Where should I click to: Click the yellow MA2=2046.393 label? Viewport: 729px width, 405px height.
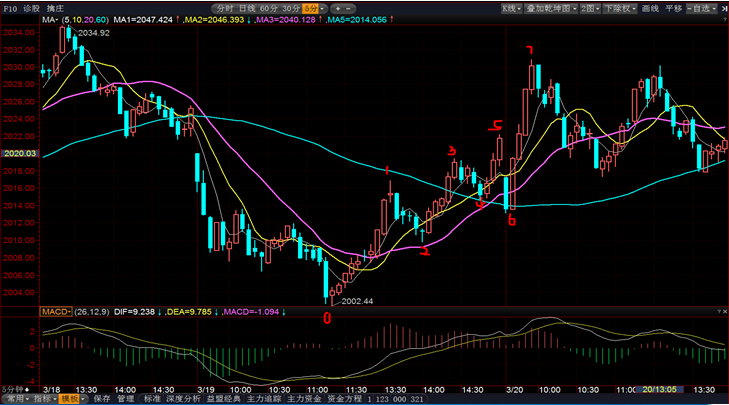214,20
